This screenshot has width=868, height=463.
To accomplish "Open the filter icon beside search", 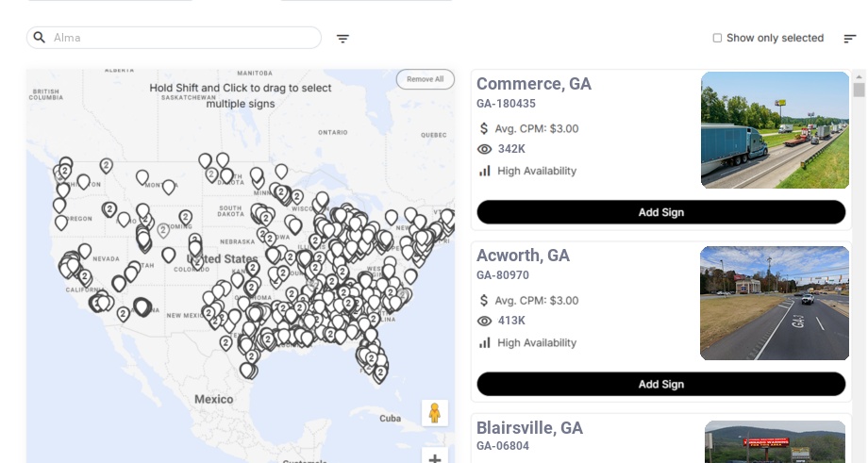I will [x=342, y=39].
